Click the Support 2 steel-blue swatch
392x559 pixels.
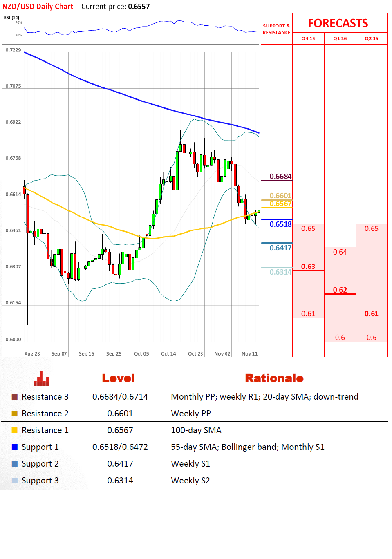tap(15, 464)
